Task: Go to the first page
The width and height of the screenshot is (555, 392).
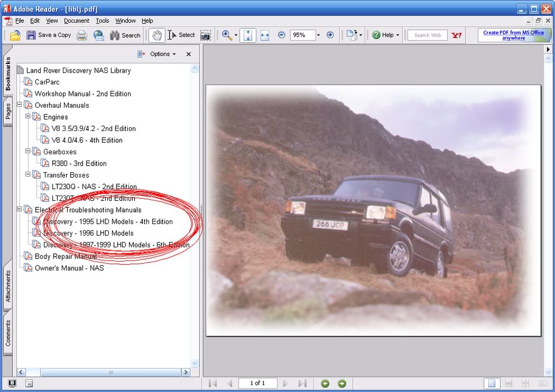Action: point(212,383)
